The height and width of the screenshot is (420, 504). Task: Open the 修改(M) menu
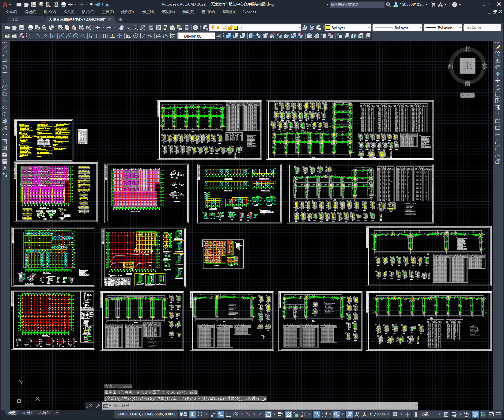click(x=168, y=12)
